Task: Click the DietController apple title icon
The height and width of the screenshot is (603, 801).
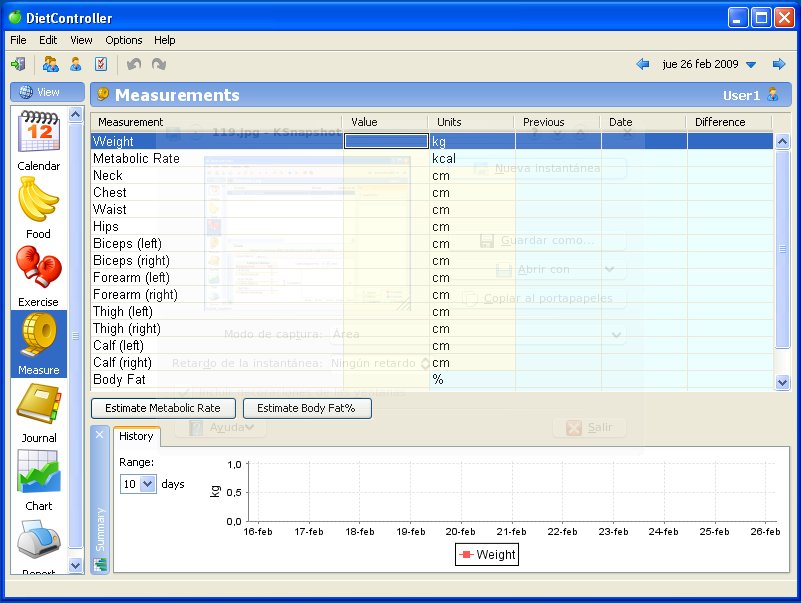Action: pyautogui.click(x=15, y=17)
